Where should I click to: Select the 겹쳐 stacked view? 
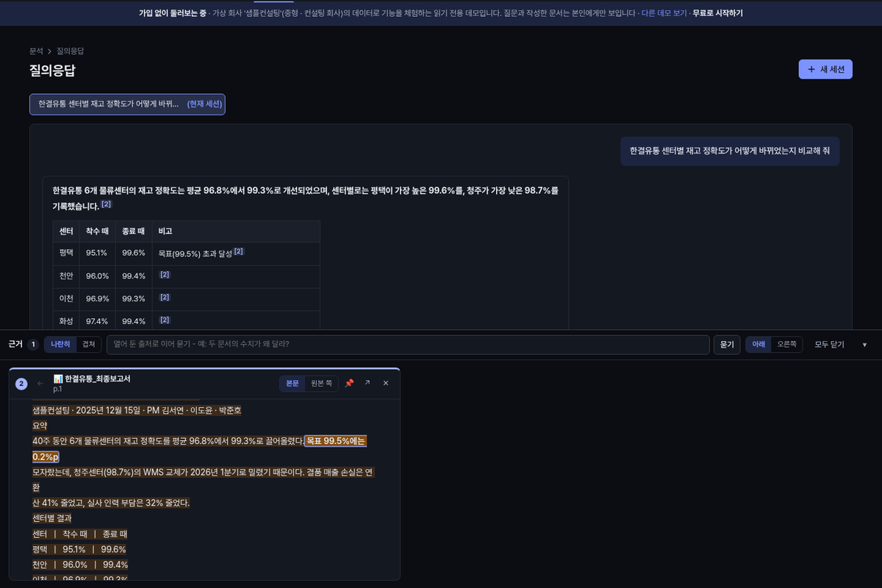89,345
